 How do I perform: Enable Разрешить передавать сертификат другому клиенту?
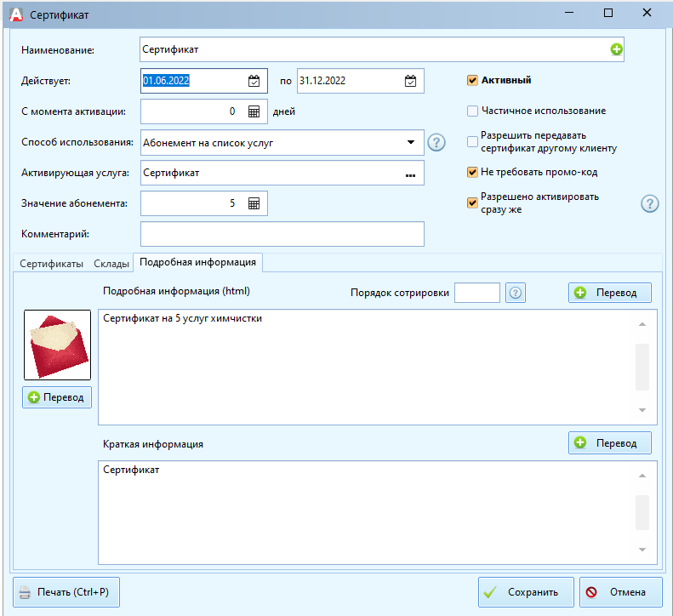pos(472,141)
